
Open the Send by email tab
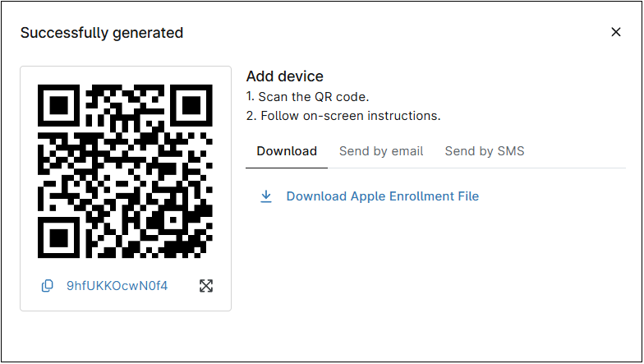coord(381,151)
